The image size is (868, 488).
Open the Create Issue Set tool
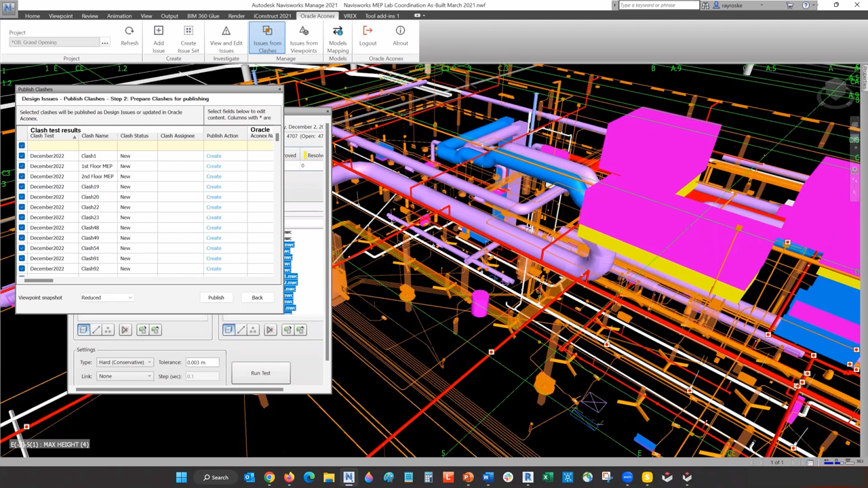point(189,30)
